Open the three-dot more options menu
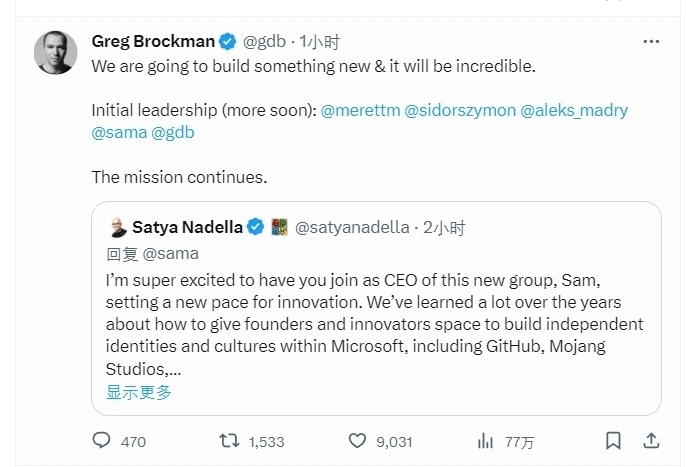Viewport: 686px width, 467px height. 651,42
